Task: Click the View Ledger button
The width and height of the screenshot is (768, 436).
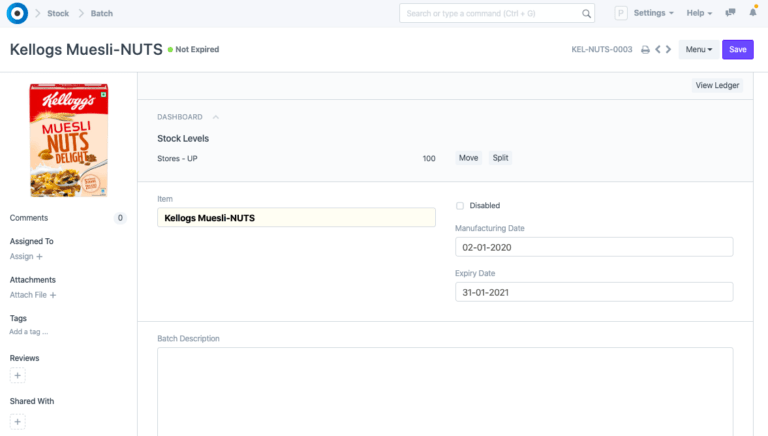Action: (x=717, y=85)
